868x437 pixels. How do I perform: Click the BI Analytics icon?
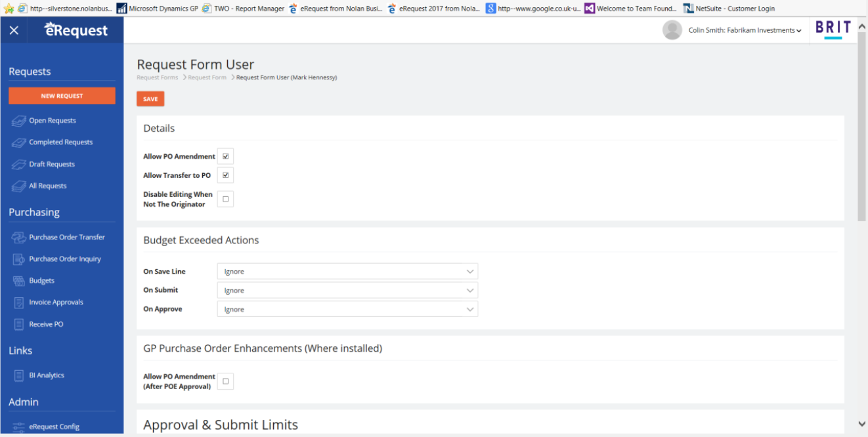coord(18,375)
